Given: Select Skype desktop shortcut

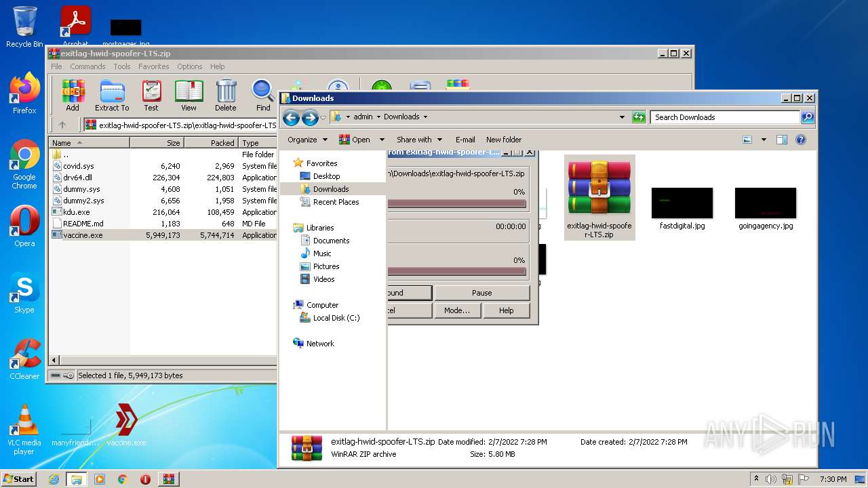Looking at the screenshot, I should (24, 293).
